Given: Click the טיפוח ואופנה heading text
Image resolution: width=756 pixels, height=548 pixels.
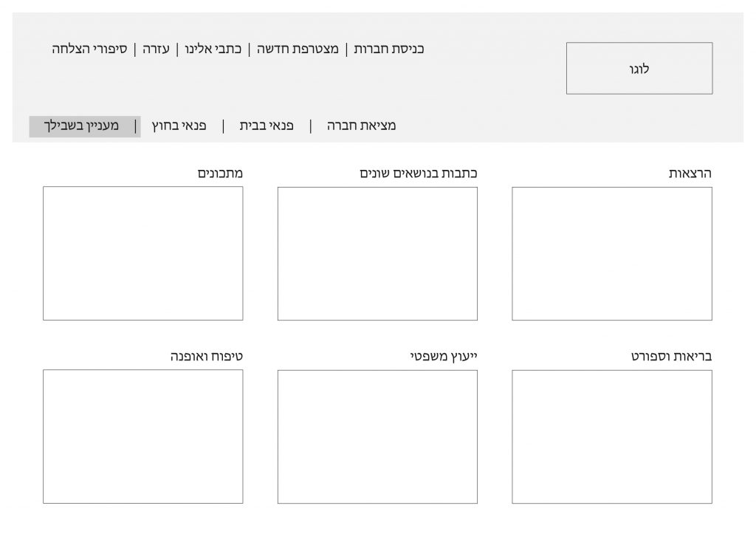Looking at the screenshot, I should pyautogui.click(x=207, y=357).
